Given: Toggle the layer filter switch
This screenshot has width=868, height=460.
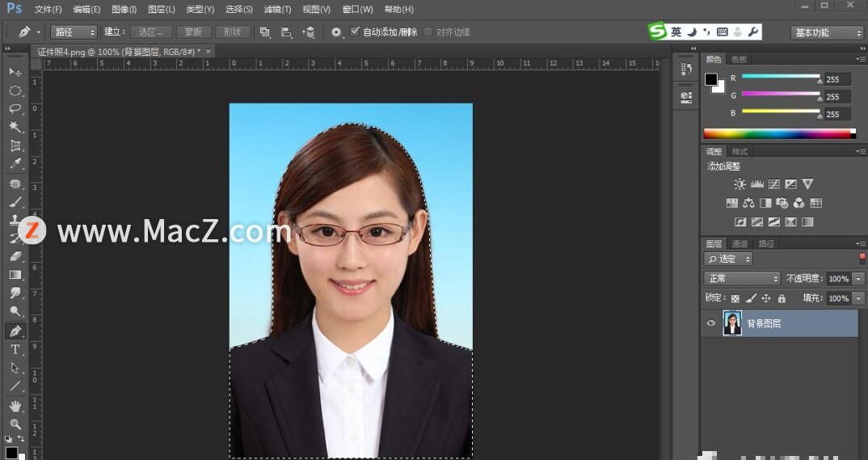Looking at the screenshot, I should [x=862, y=258].
